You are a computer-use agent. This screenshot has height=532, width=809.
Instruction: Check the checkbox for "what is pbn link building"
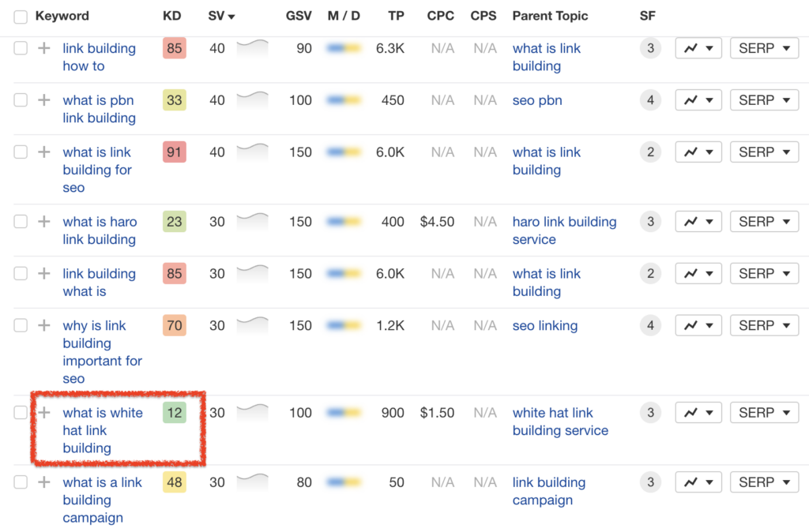coord(20,100)
